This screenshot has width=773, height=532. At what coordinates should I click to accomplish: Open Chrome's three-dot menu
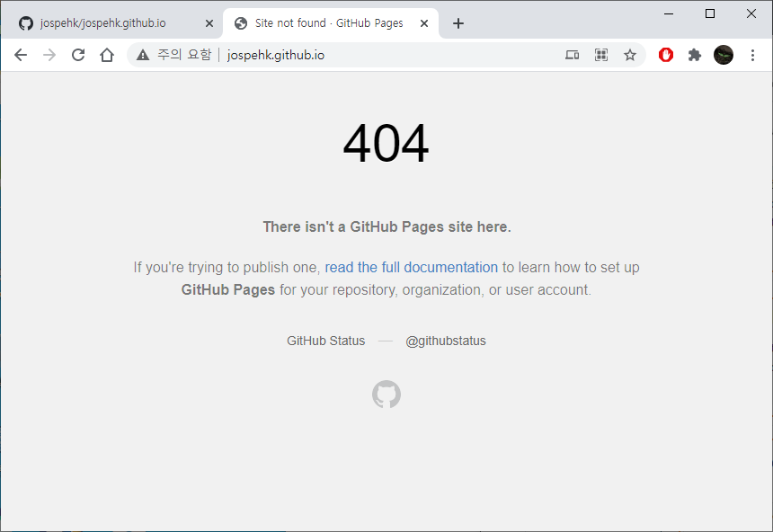pos(752,55)
